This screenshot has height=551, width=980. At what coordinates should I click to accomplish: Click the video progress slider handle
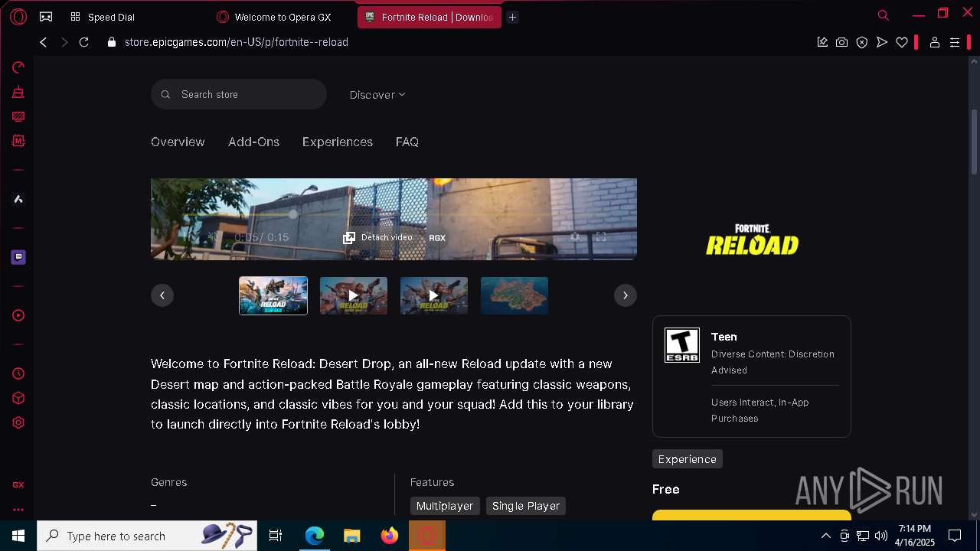[x=292, y=215]
